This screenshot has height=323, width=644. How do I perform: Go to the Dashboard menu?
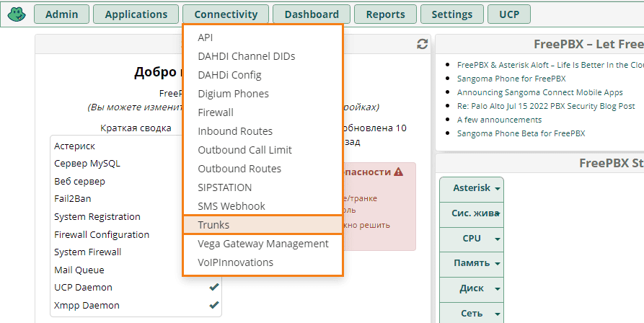tap(312, 14)
